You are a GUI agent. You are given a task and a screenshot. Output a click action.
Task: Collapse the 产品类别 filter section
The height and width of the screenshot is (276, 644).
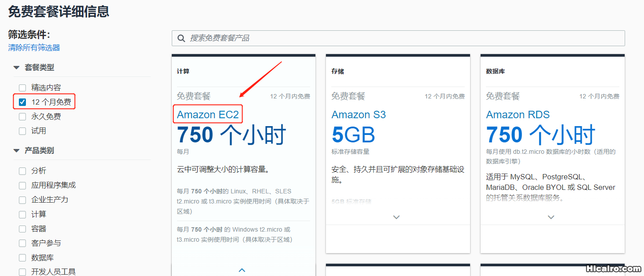[x=16, y=150]
